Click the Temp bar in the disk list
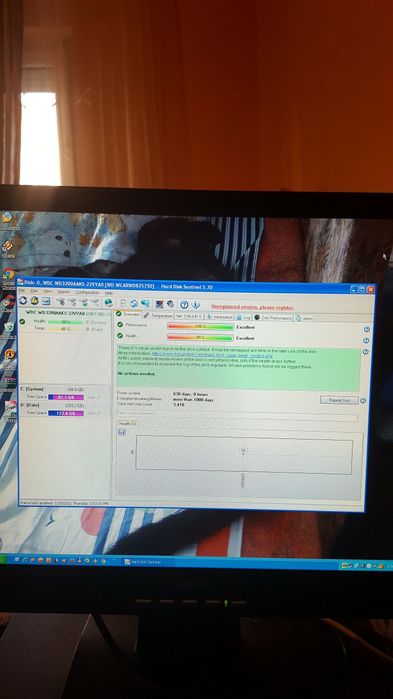393x699 pixels. click(66, 329)
